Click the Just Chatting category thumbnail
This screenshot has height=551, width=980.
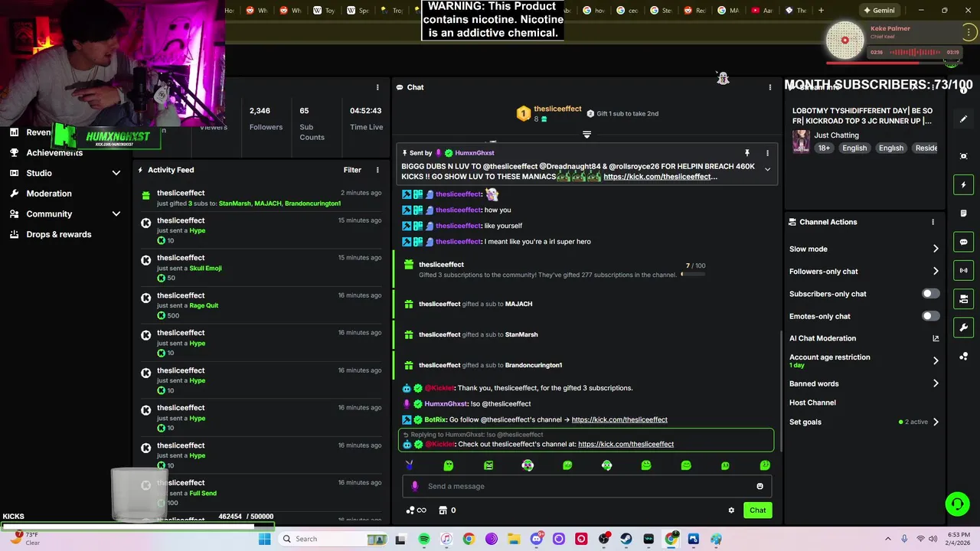(x=801, y=142)
